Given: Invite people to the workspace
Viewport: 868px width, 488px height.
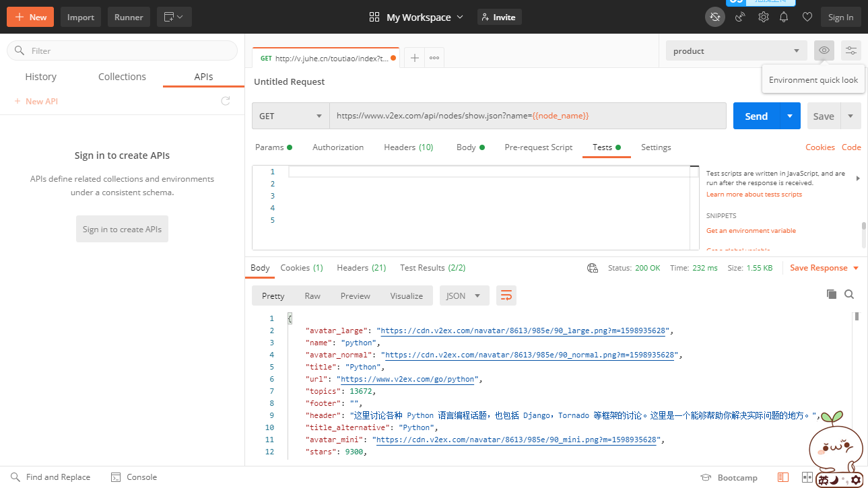Looking at the screenshot, I should click(x=500, y=17).
